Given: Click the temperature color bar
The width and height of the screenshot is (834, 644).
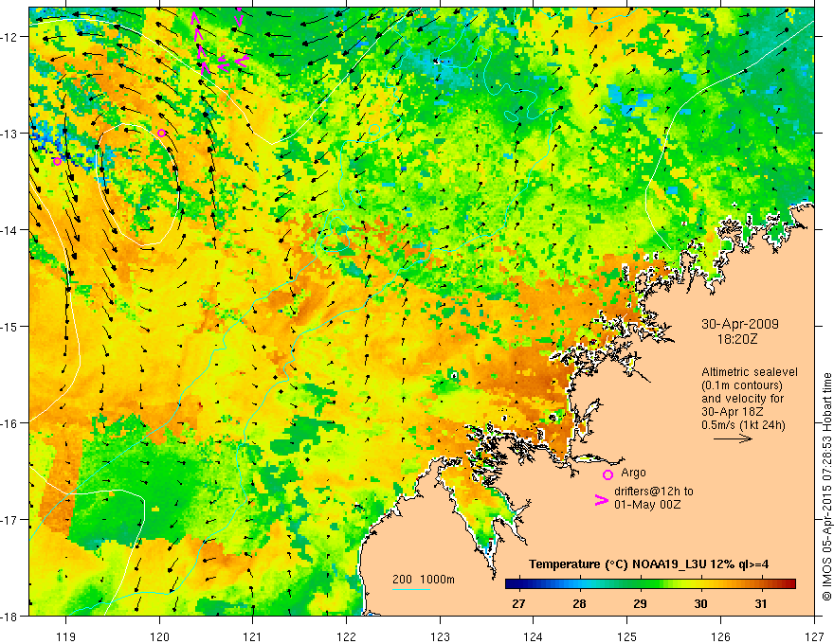Looking at the screenshot, I should [x=650, y=584].
